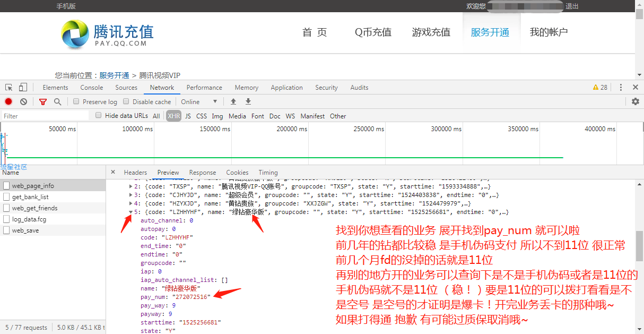Open the Memory tab
The width and height of the screenshot is (644, 334).
(x=247, y=88)
